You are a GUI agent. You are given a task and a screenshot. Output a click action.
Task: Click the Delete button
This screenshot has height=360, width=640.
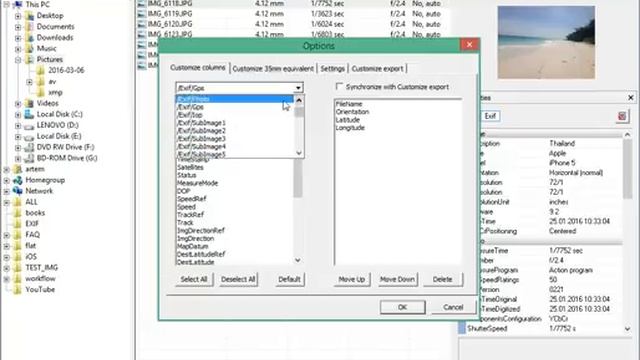[x=443, y=280]
